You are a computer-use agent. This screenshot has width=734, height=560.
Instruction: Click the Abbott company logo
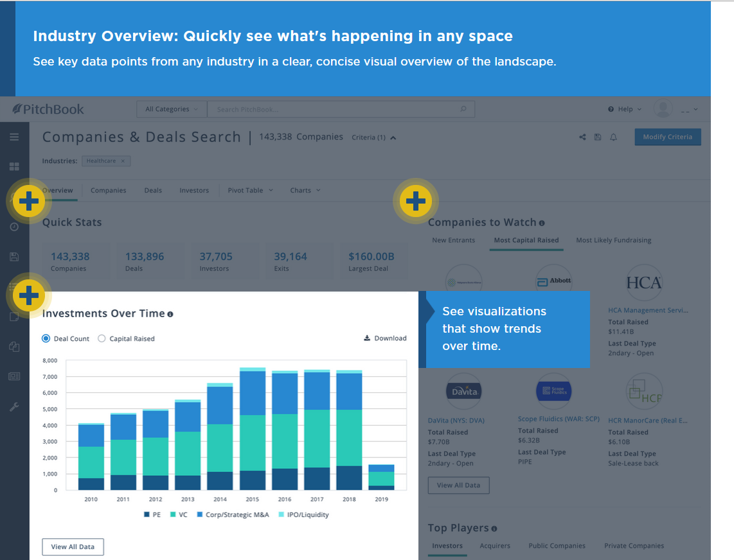coord(554,281)
